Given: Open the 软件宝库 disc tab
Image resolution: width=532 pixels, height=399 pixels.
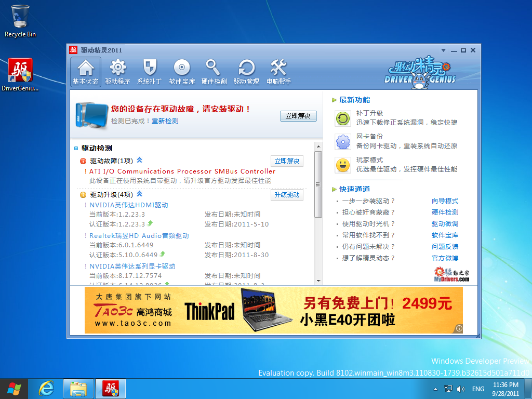Looking at the screenshot, I should click(182, 72).
